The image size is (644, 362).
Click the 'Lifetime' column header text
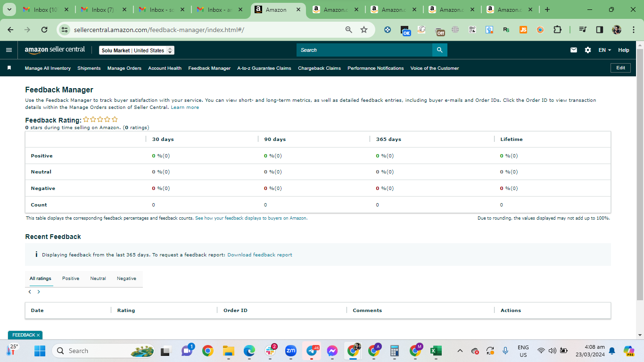click(512, 140)
